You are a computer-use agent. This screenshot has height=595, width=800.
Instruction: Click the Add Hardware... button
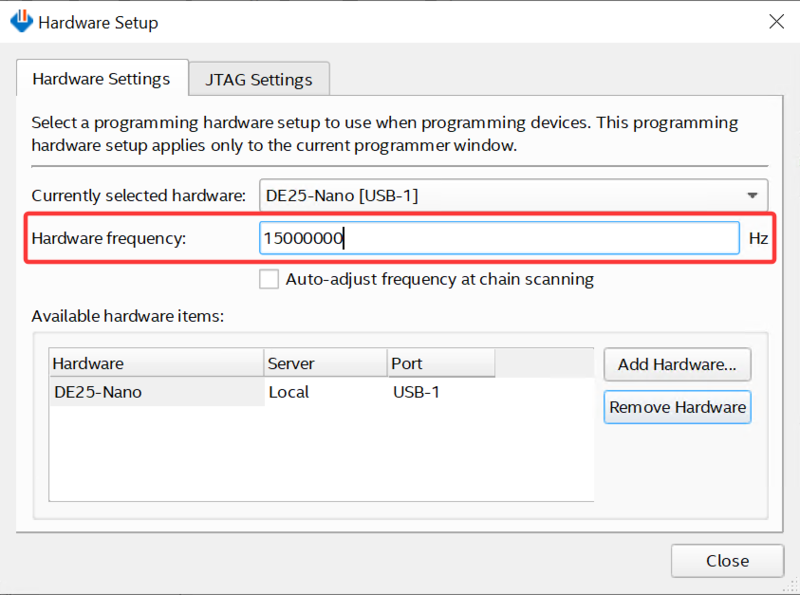[677, 364]
